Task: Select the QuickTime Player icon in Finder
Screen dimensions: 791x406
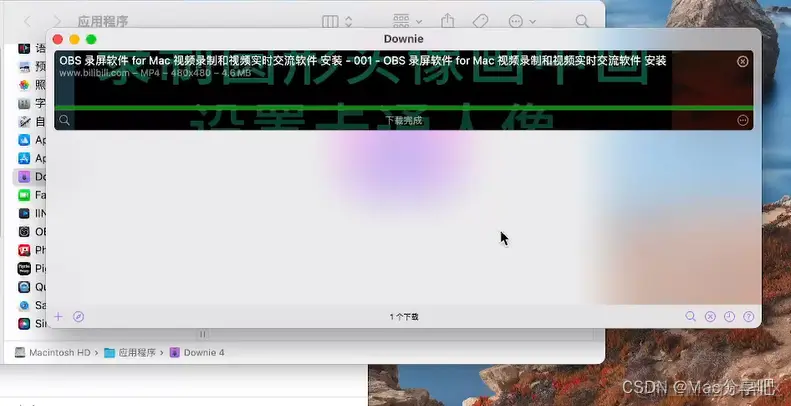Action: click(24, 287)
